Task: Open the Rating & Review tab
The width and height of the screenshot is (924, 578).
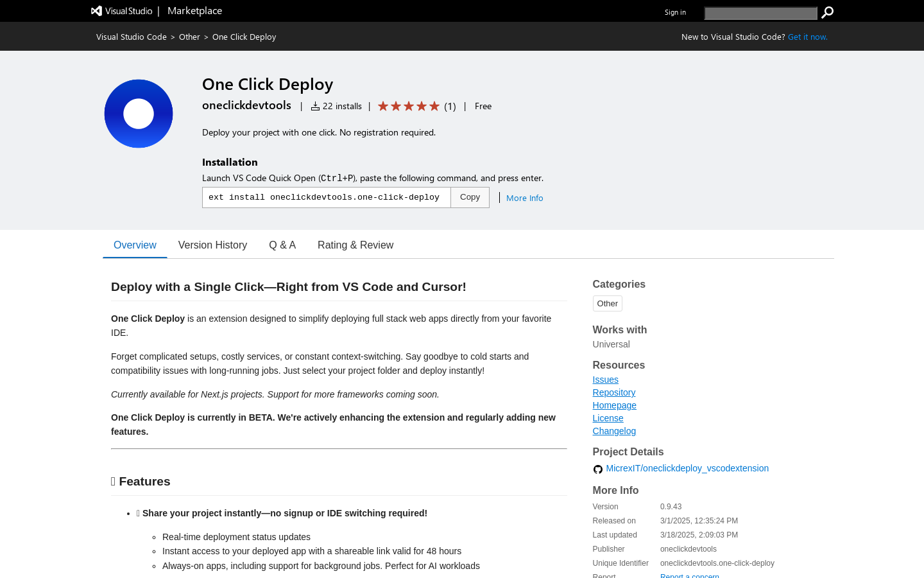Action: [x=355, y=245]
